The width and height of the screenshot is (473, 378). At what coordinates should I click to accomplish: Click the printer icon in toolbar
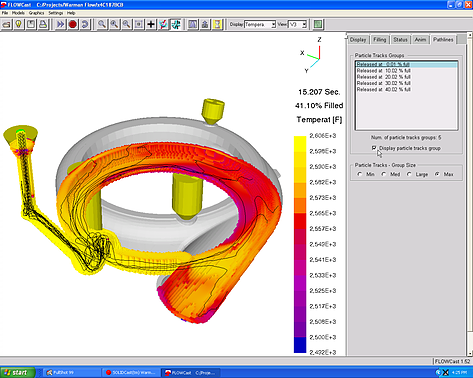43,24
